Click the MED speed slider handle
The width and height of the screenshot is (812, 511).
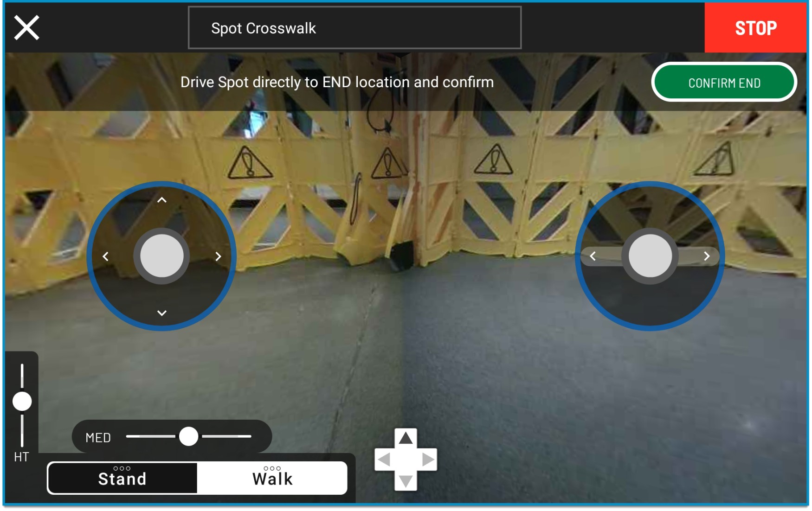click(189, 436)
